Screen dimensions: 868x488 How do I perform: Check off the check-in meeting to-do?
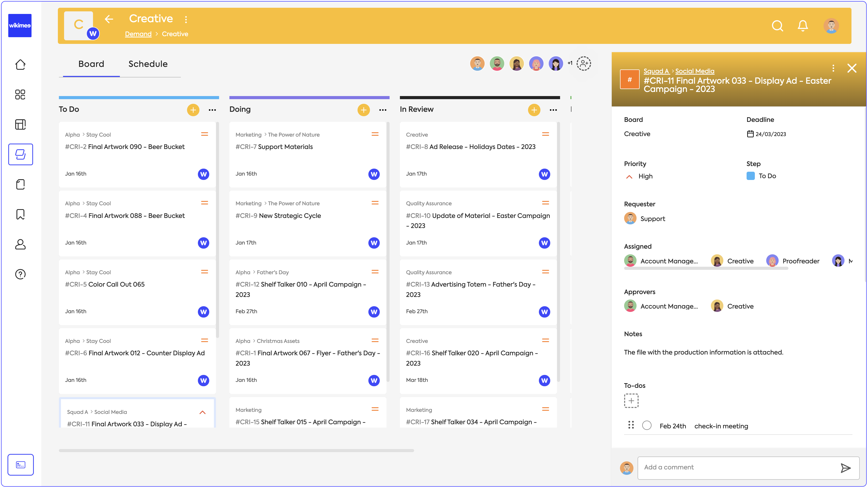tap(647, 425)
